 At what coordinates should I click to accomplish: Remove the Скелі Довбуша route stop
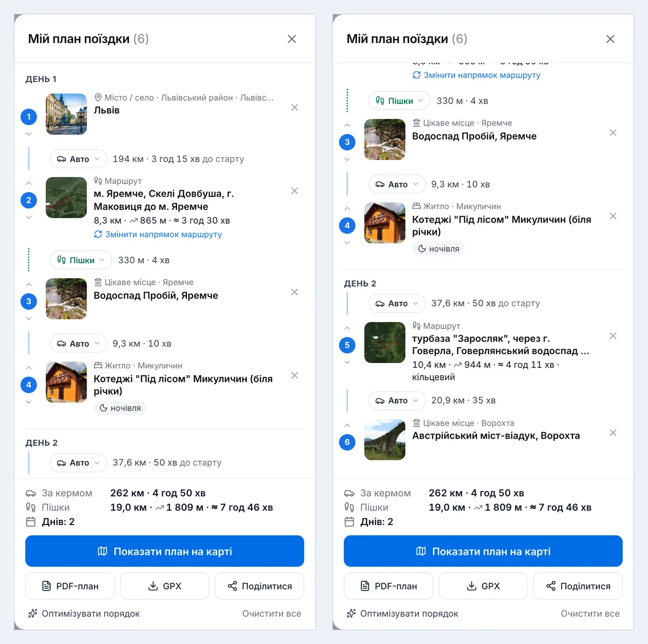[x=294, y=191]
